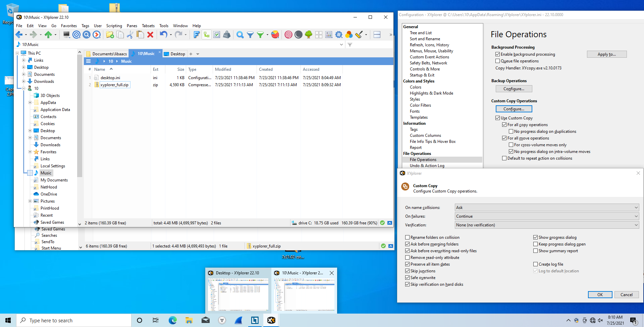Expand the Pictures folder node in the tree
Image resolution: width=644 pixels, height=327 pixels.
pyautogui.click(x=30, y=201)
